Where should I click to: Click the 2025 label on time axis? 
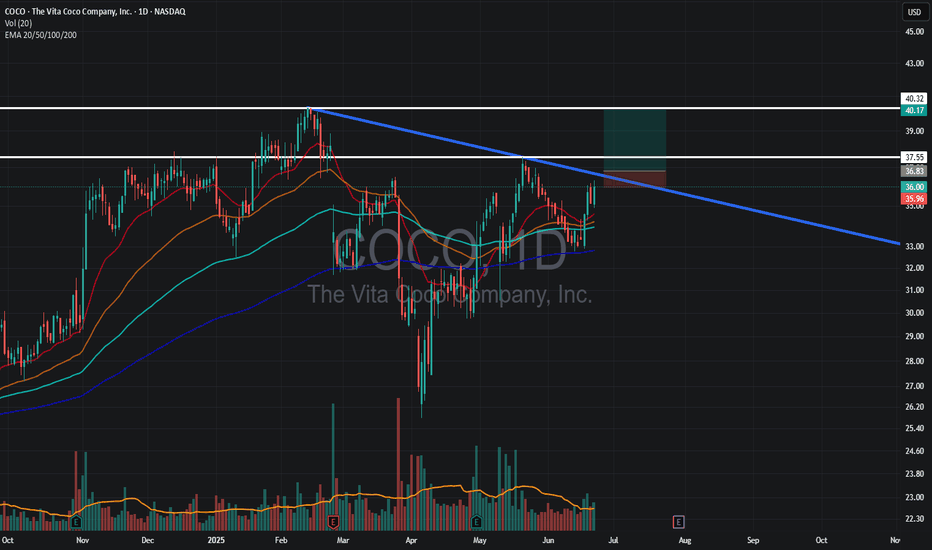coord(216,540)
